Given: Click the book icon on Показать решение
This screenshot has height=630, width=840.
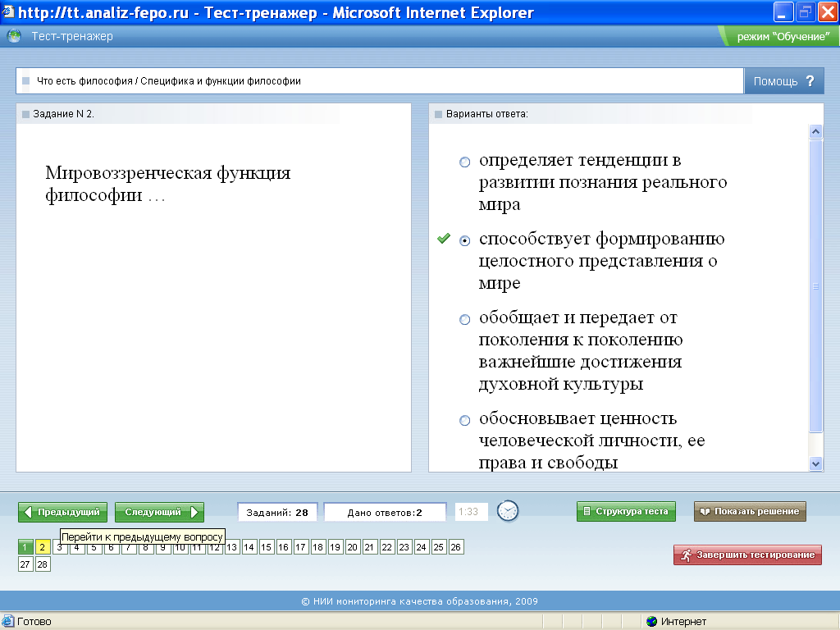Looking at the screenshot, I should pos(705,512).
